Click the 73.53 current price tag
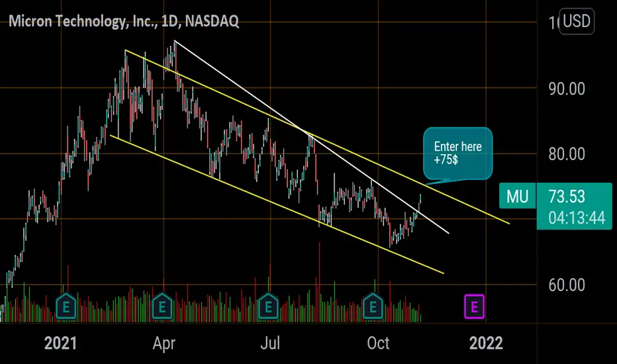Screen dimensions: 617x364 pyautogui.click(x=567, y=197)
